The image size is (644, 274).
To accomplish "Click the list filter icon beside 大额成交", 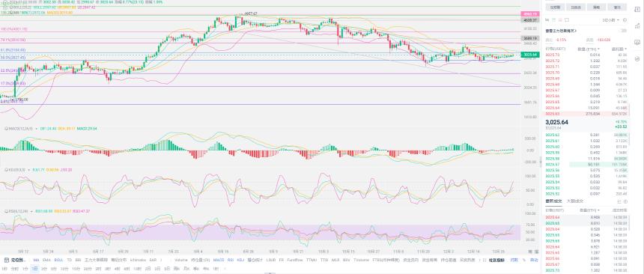I will (x=619, y=201).
